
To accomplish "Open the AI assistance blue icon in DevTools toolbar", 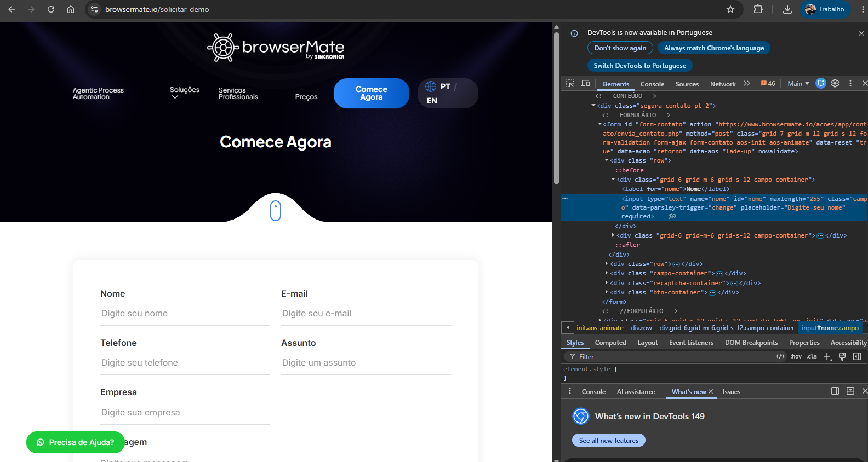I will coord(820,83).
